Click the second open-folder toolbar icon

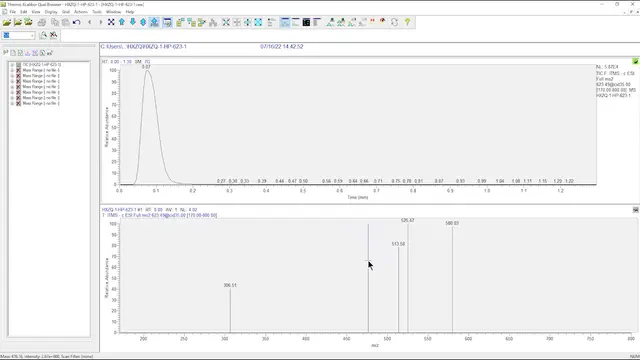point(18,22)
